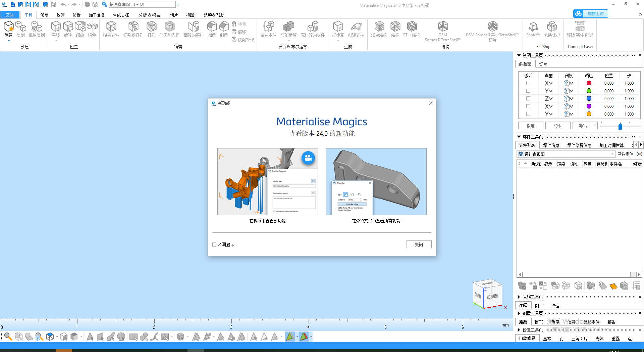Viewport: 644px width, 352px height.
Task: Click the zoom magnifier icon in bottom toolbar
Action: coord(8,337)
